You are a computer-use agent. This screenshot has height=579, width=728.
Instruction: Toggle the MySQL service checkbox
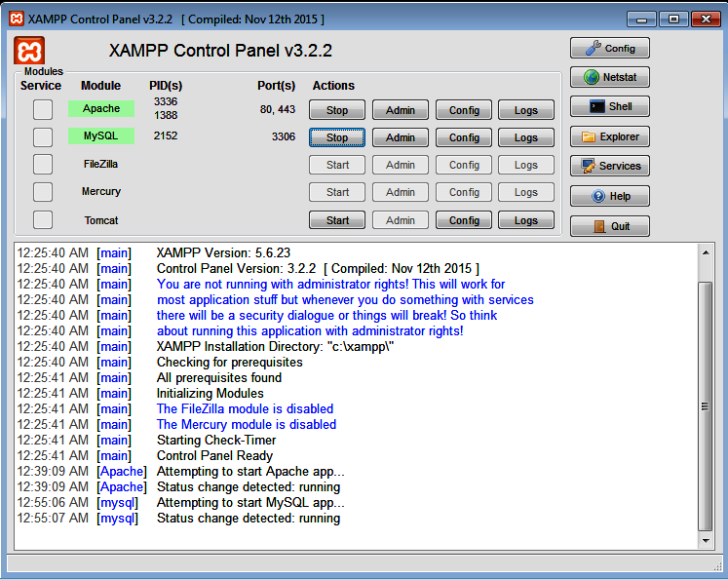tap(43, 136)
